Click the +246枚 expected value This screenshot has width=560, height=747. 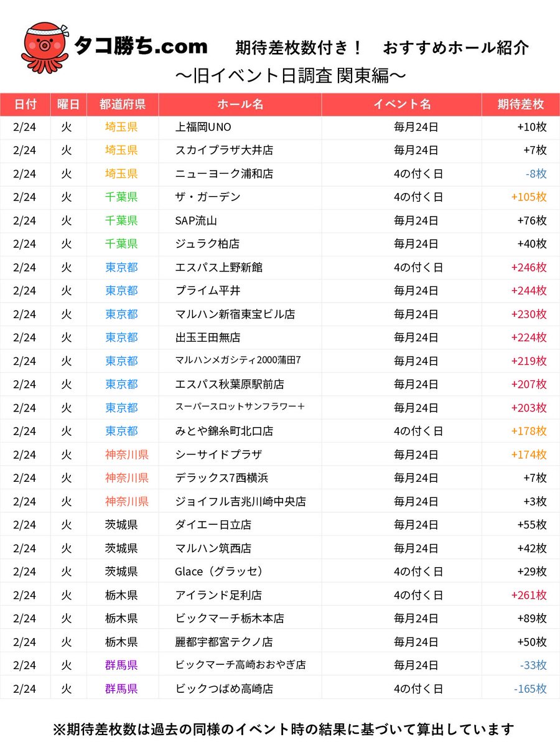(x=529, y=267)
